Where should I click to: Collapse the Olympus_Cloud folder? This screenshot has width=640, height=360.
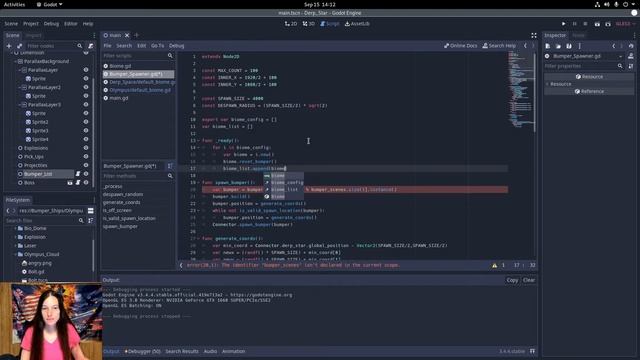click(x=16, y=254)
